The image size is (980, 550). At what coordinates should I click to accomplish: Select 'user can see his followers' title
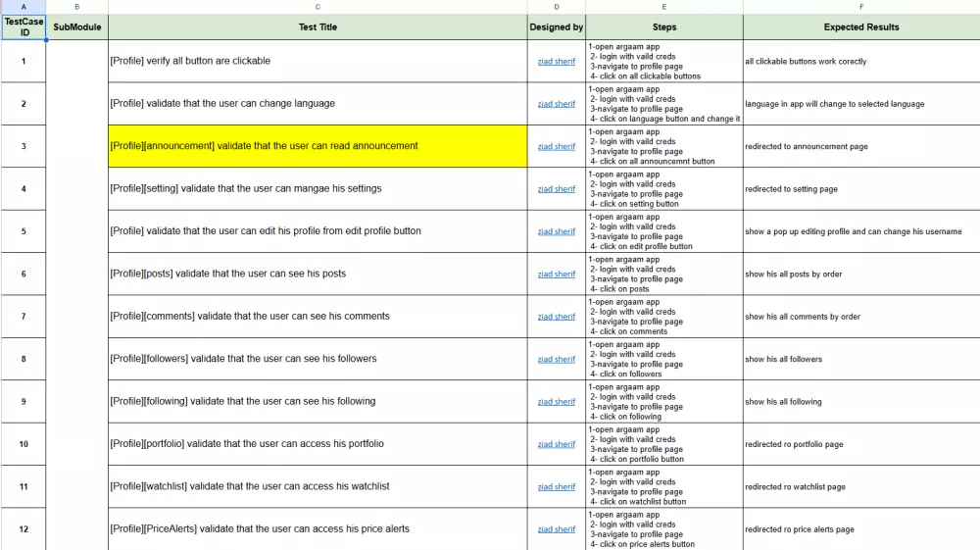click(318, 359)
